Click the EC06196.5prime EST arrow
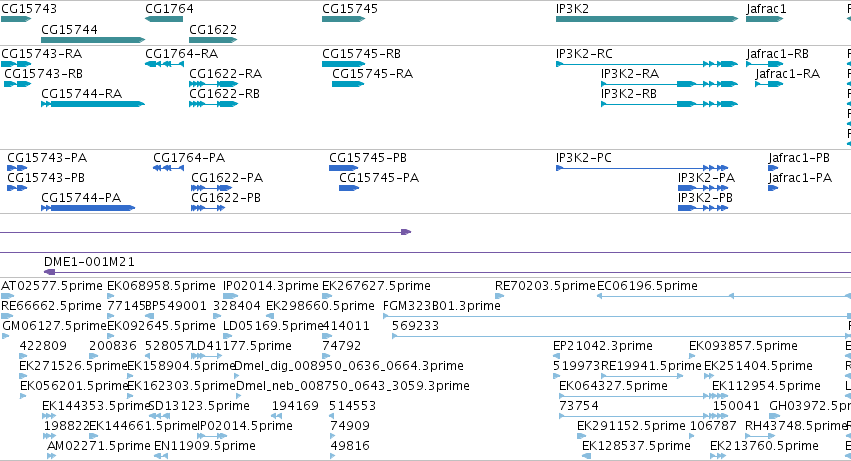Viewport: 851px width, 461px height. point(724,296)
